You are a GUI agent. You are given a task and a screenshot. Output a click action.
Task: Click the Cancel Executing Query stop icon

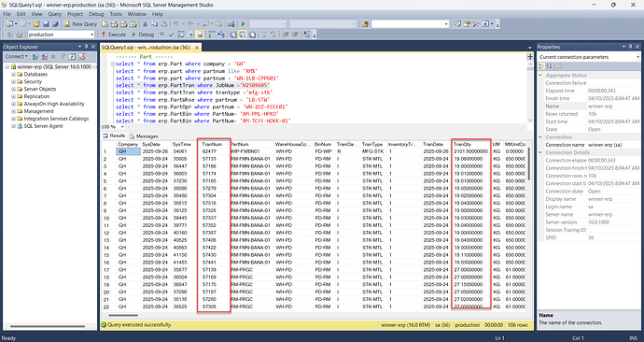click(161, 35)
